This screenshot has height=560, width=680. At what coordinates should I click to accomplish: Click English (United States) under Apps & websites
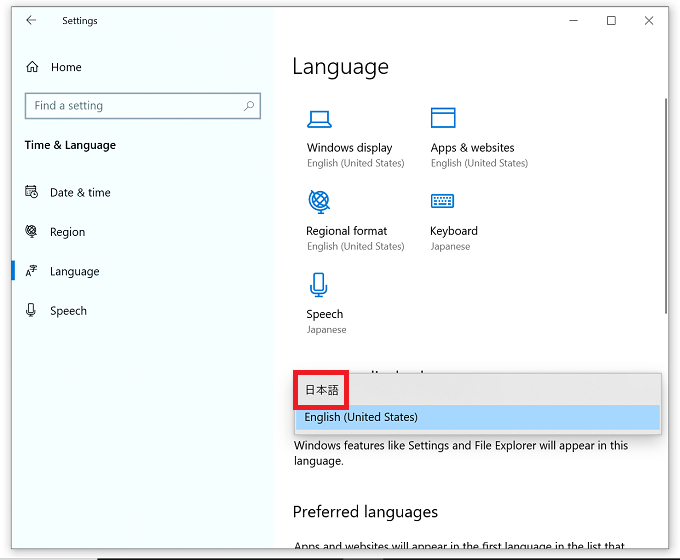click(479, 163)
